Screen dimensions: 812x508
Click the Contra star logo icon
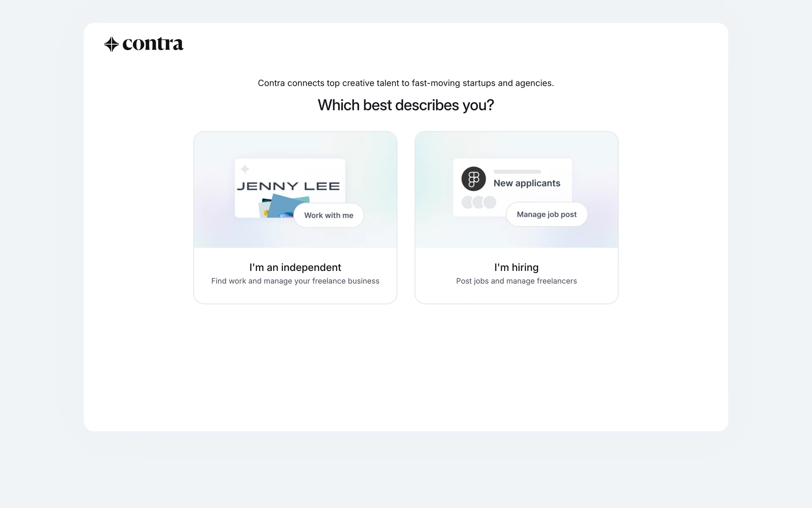(111, 44)
